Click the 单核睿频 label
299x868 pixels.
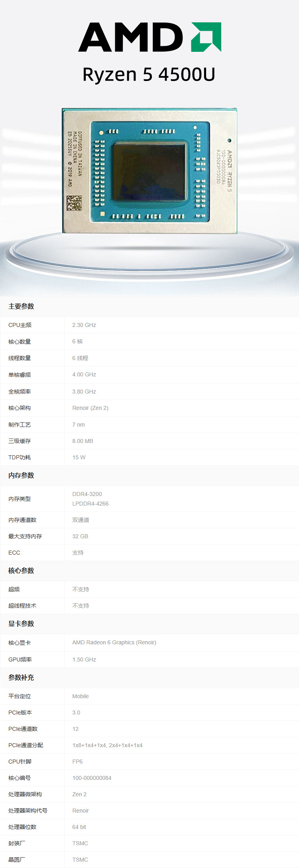(20, 375)
